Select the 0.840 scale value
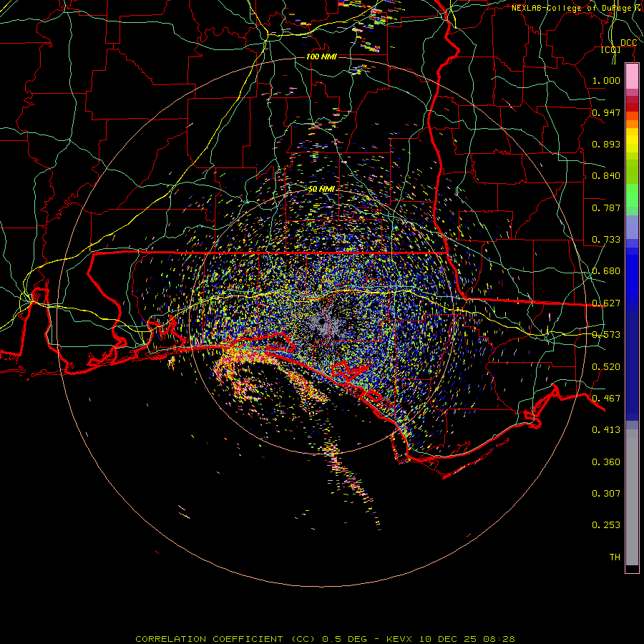 click(606, 176)
